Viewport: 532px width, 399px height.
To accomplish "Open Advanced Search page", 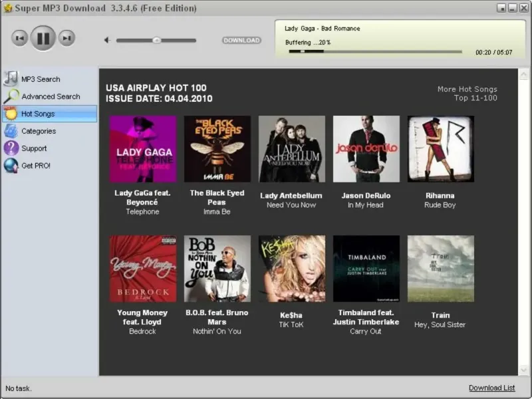I will pos(50,96).
